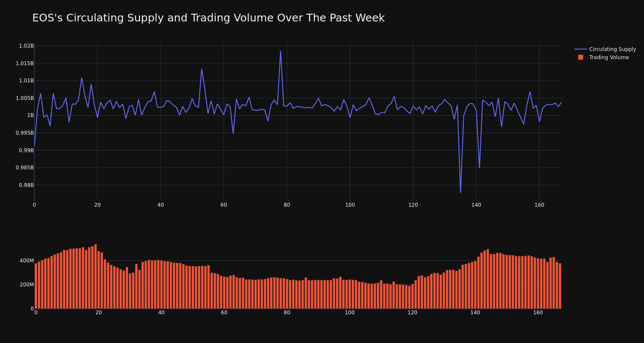Screen dimensions: 644x343
Task: Click the 1.005B y-axis label
Action: (24, 98)
